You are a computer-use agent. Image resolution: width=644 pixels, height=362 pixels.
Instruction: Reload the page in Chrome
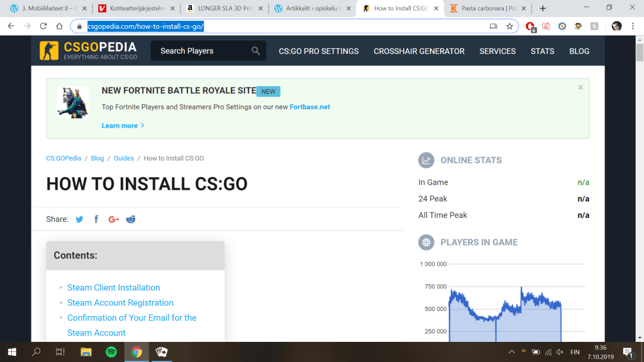point(43,26)
